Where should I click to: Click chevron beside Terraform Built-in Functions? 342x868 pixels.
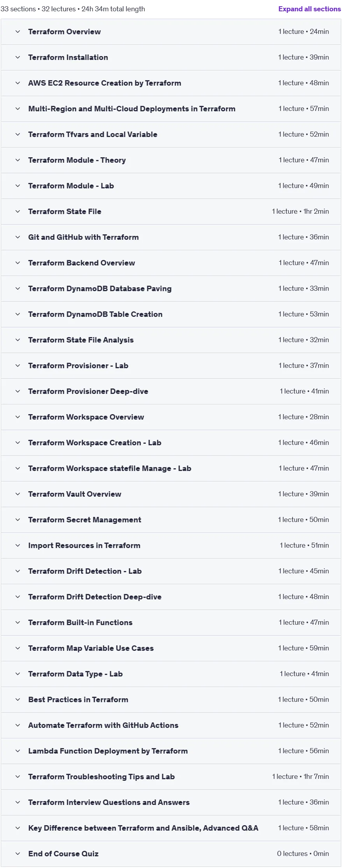point(18,622)
